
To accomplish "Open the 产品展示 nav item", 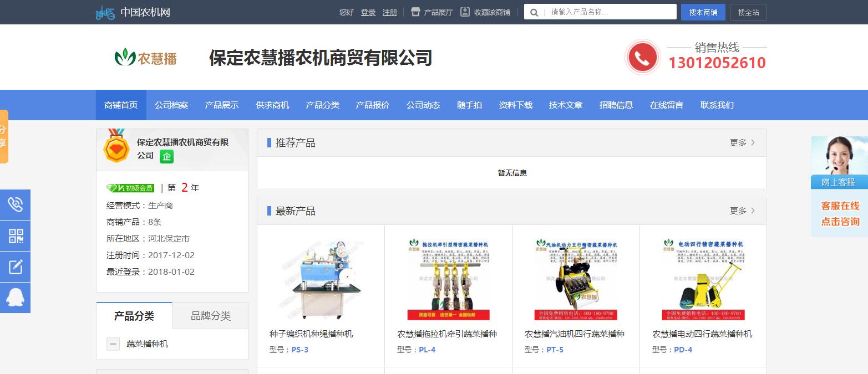I will tap(222, 105).
